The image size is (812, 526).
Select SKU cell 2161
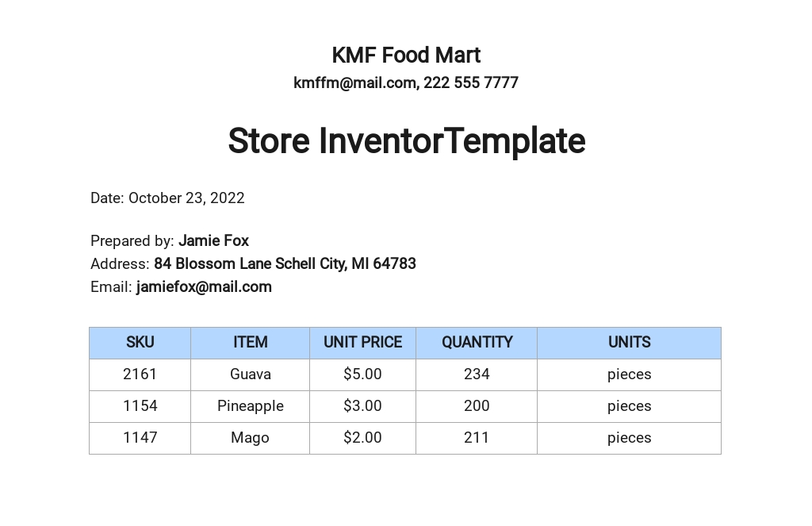[140, 374]
